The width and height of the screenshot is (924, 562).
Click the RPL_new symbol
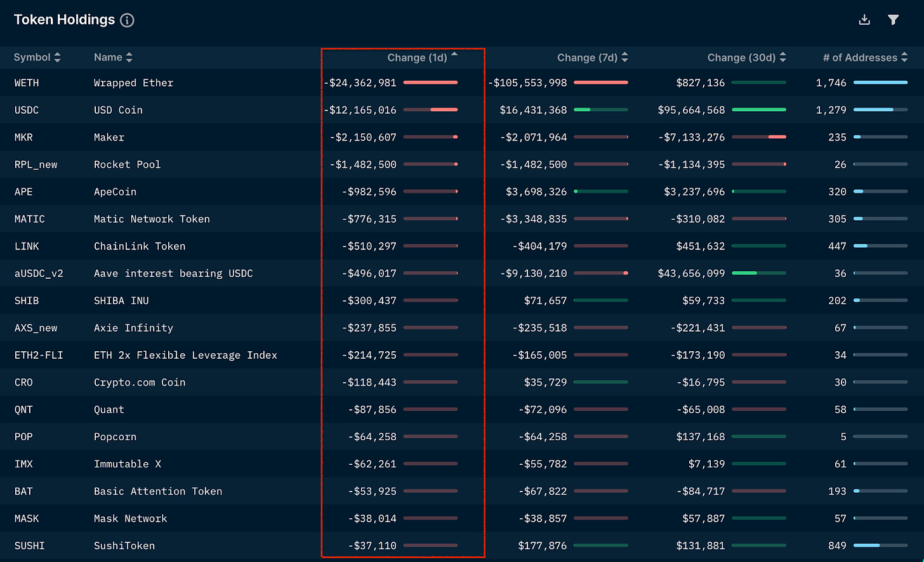click(36, 164)
